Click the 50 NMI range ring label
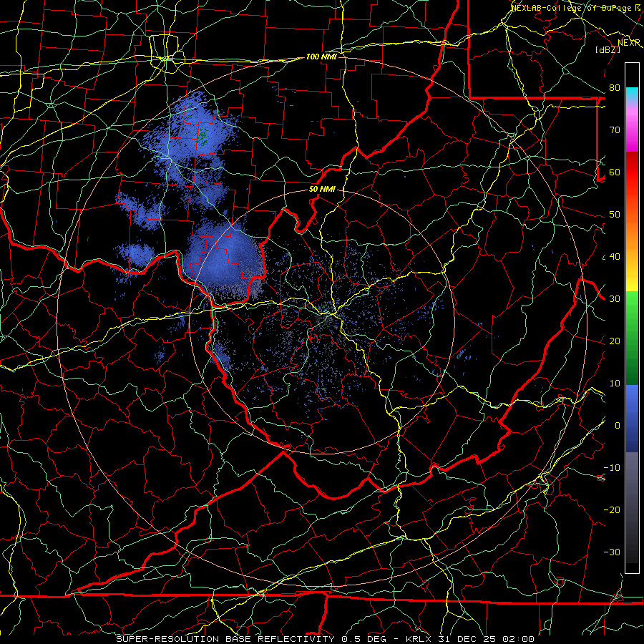 tap(323, 190)
